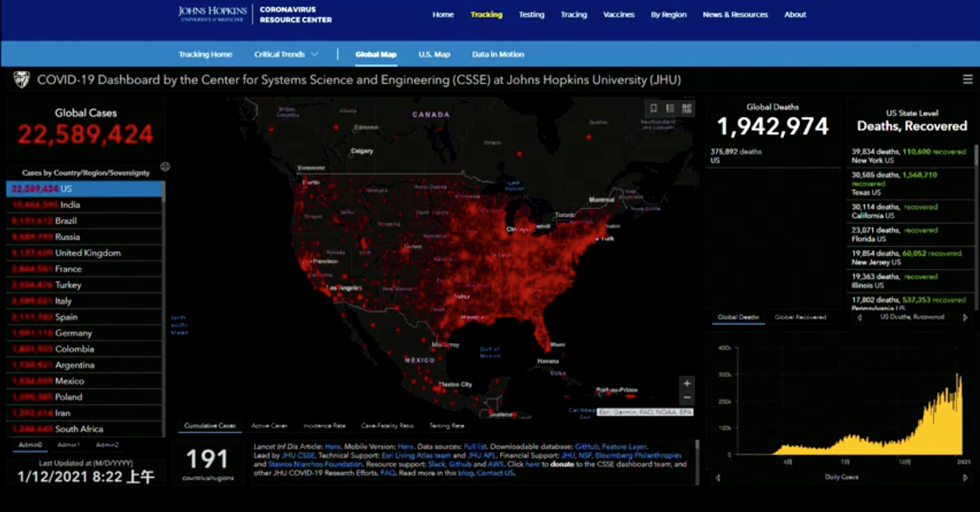Select the Admin1 tab
The image size is (980, 512).
click(x=69, y=445)
